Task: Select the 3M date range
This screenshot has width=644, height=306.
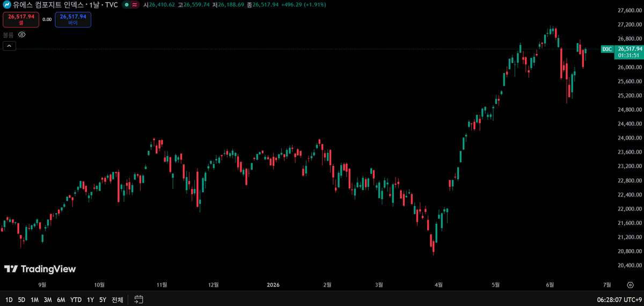Action: [48, 300]
